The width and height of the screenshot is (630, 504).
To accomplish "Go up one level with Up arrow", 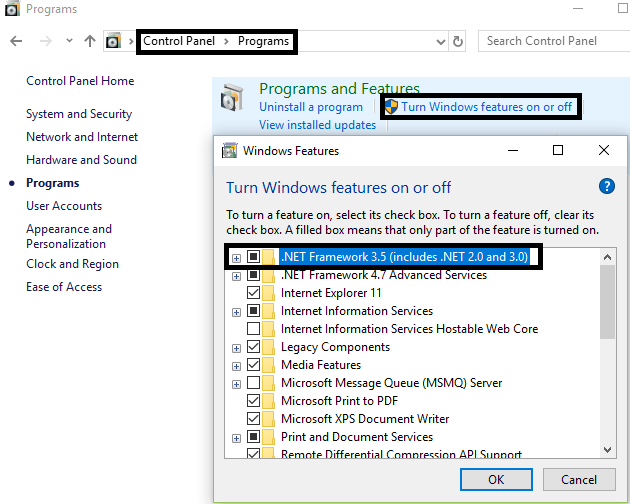I will pyautogui.click(x=90, y=41).
